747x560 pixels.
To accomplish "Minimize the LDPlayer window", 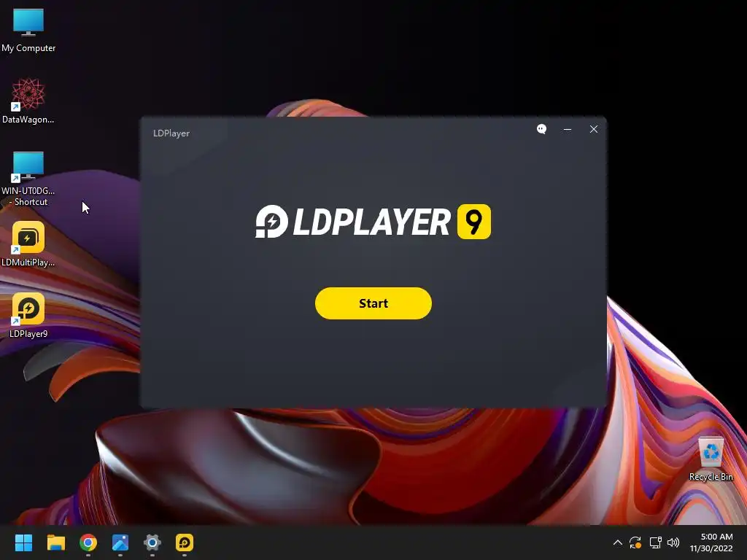I will pos(568,129).
